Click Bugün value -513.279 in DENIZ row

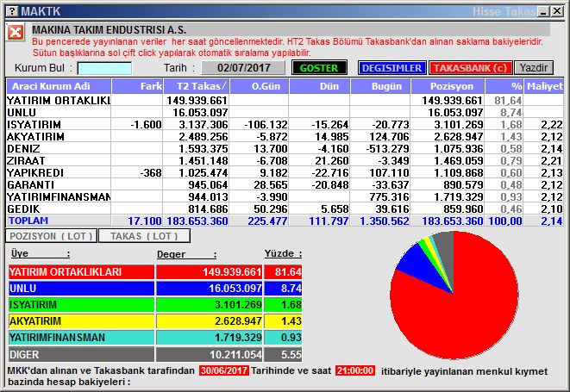(x=387, y=148)
